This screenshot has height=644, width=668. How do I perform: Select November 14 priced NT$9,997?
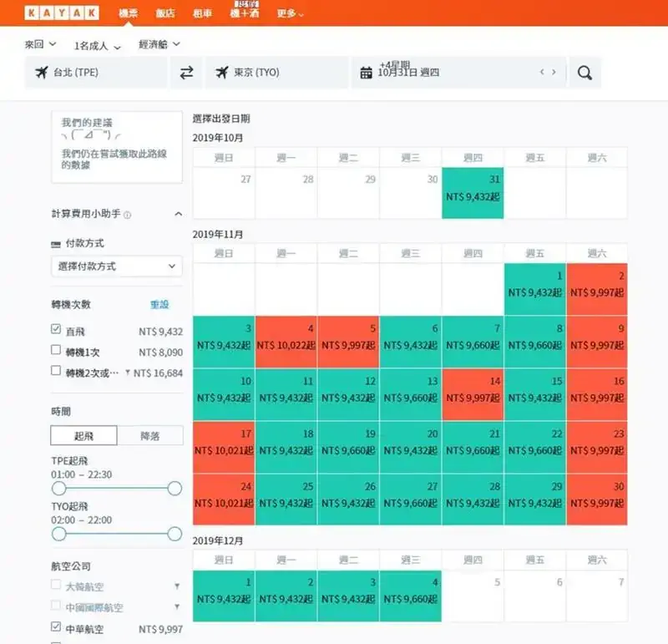pos(473,389)
